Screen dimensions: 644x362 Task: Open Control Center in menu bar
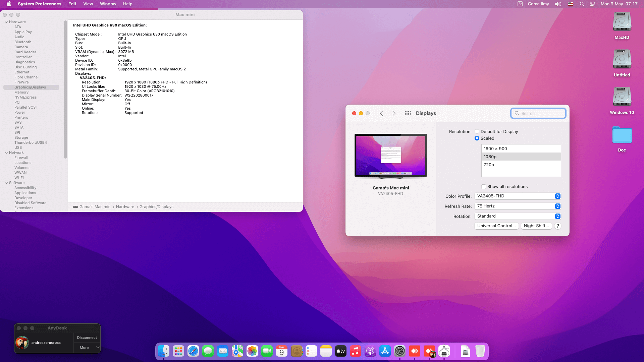pyautogui.click(x=593, y=4)
